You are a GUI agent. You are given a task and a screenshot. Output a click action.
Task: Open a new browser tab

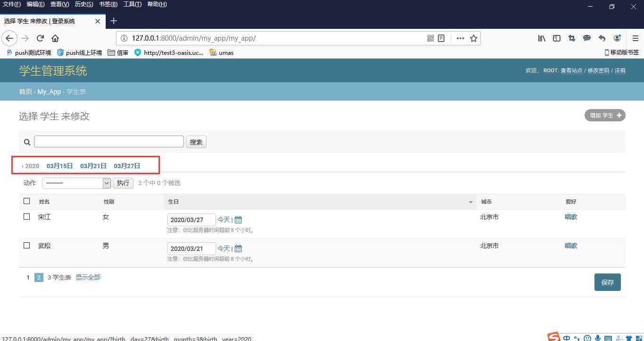click(x=114, y=21)
